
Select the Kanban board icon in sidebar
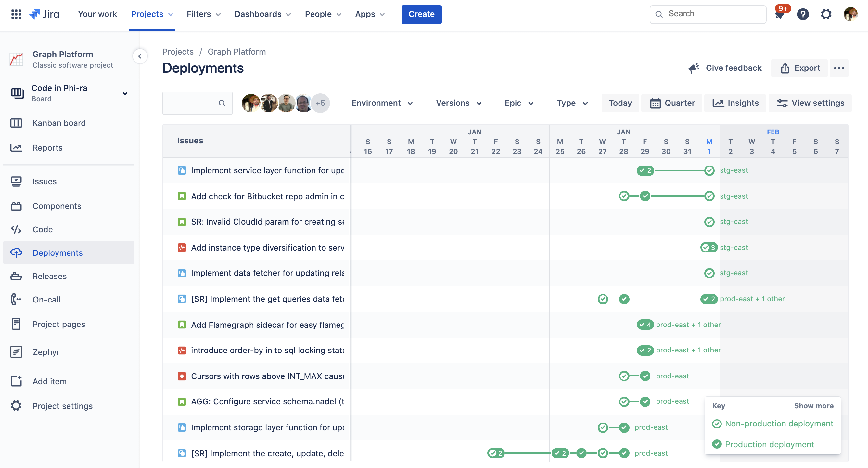click(x=16, y=123)
